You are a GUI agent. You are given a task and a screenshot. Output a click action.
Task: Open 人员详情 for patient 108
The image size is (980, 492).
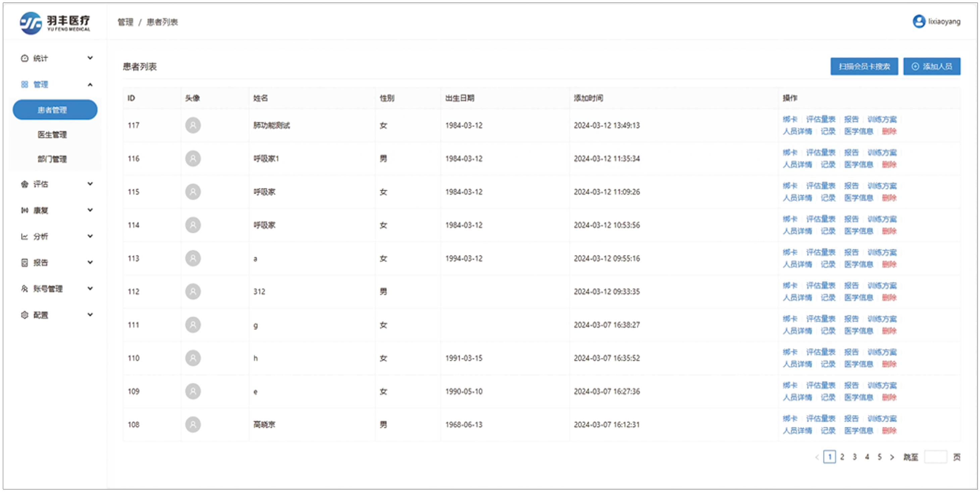797,431
